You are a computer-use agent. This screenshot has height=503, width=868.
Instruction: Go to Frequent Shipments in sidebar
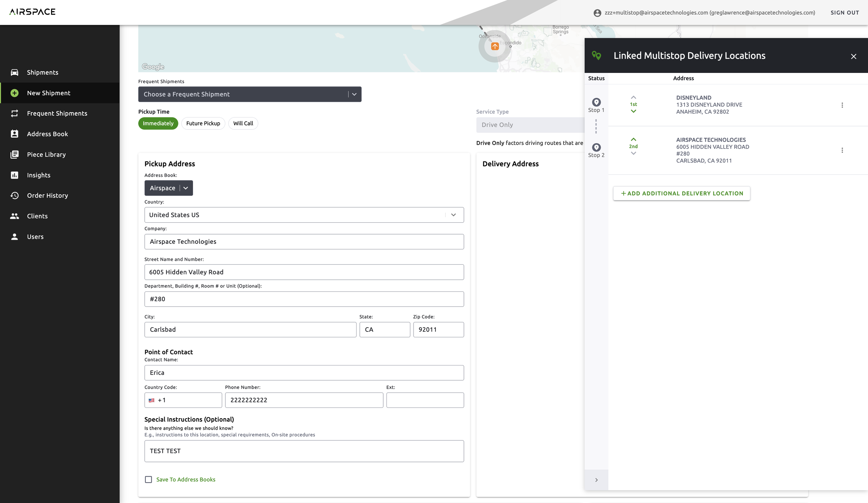pos(57,113)
